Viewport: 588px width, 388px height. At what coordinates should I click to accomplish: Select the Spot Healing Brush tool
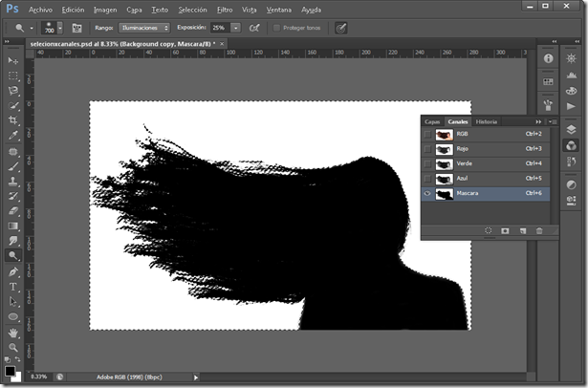[x=13, y=151]
